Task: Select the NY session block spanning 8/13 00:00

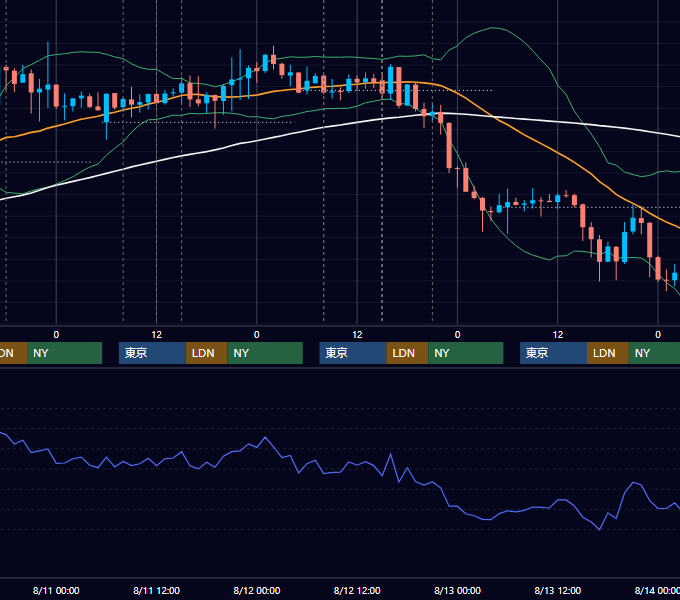Action: 466,353
